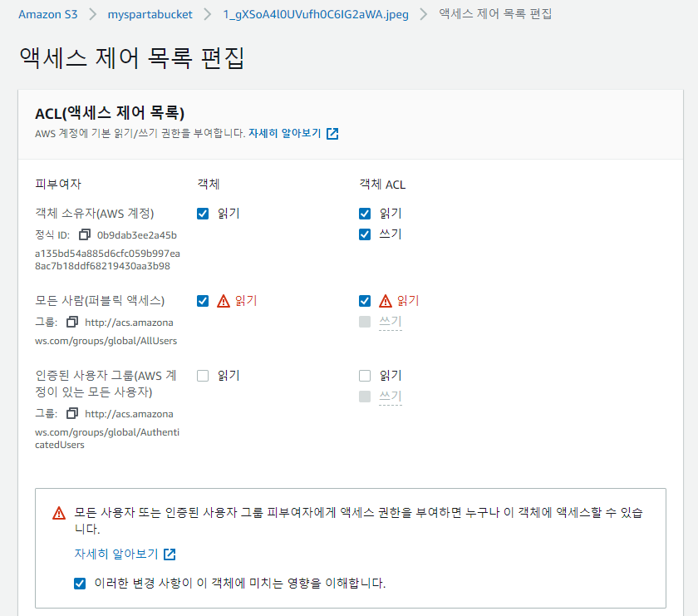
Task: Click warning triangle in the alert box
Action: click(x=59, y=513)
